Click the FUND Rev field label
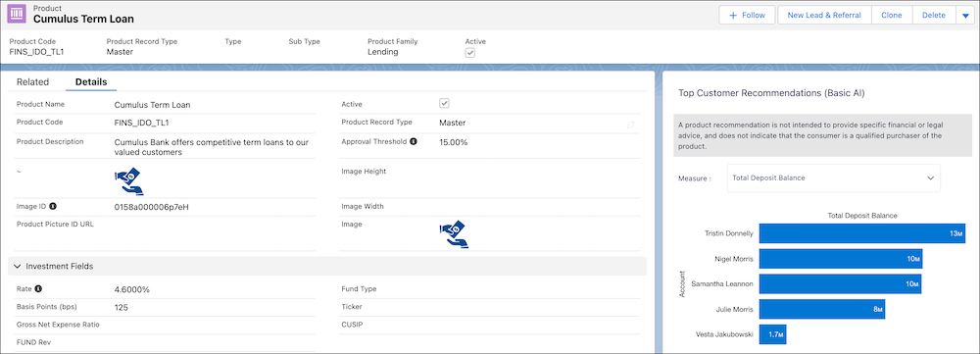Viewport: 980px width, 354px height. pyautogui.click(x=33, y=343)
